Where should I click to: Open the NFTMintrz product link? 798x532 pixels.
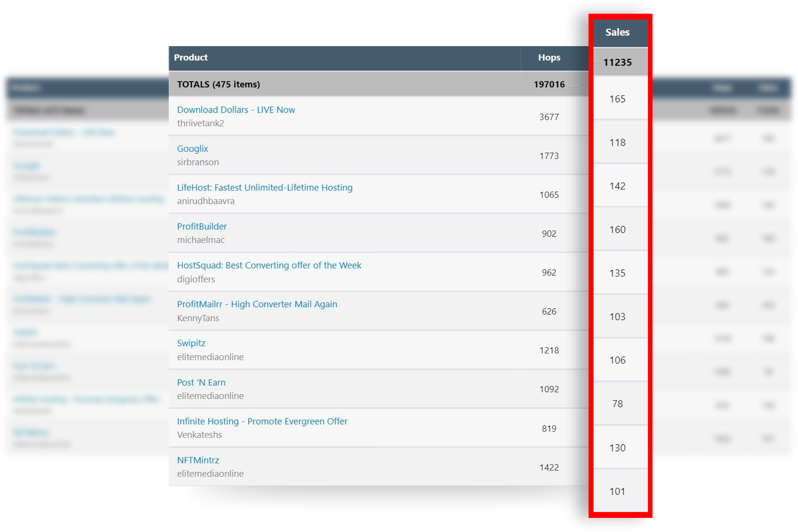click(198, 460)
